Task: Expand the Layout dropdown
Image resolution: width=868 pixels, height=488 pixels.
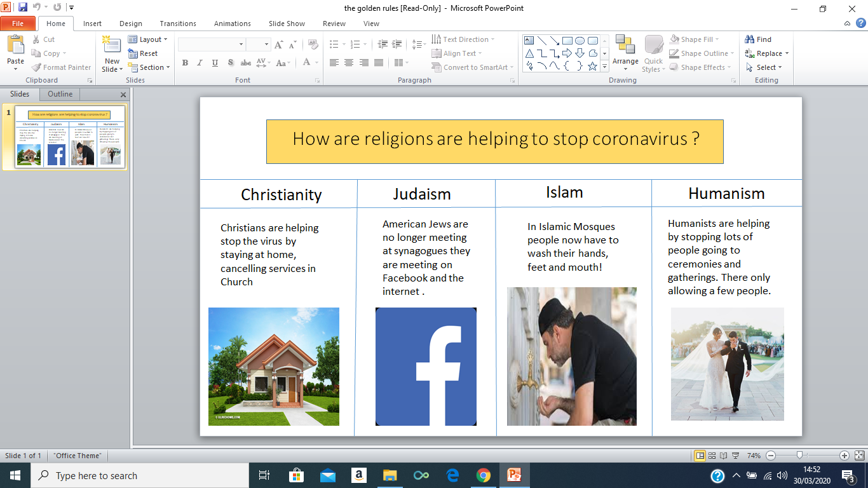Action: [148, 39]
